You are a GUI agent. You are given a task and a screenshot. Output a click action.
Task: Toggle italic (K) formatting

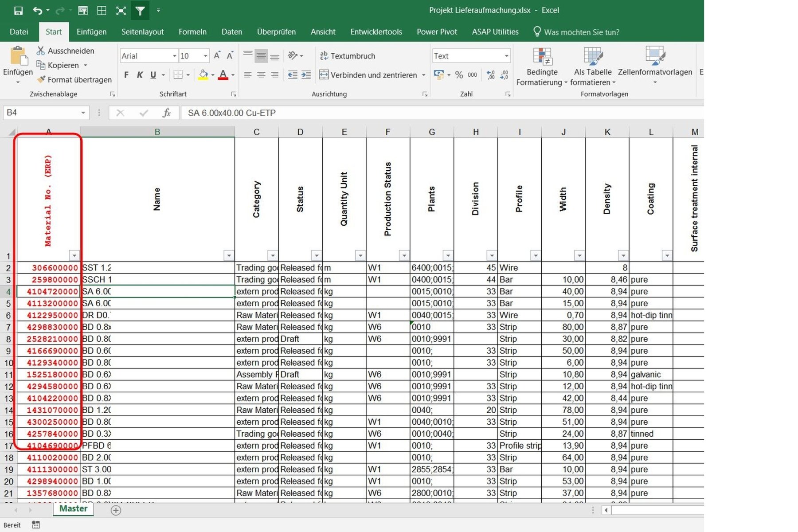tap(140, 75)
